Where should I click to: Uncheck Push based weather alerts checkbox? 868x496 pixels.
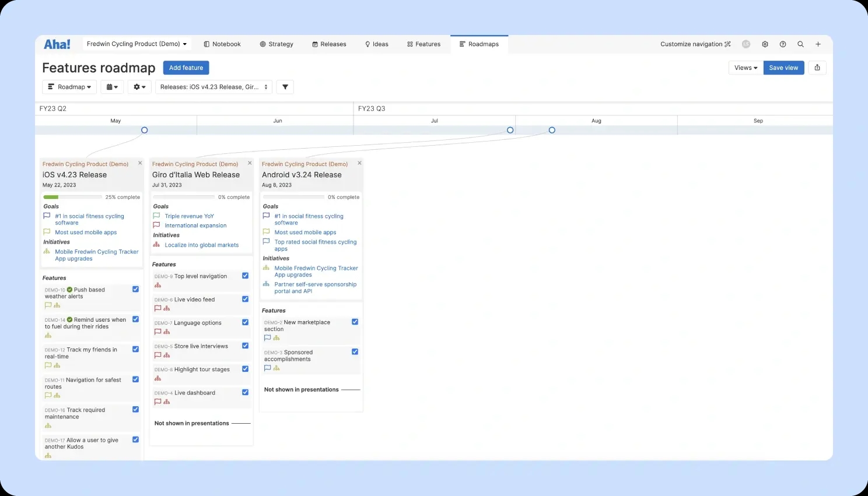click(135, 289)
